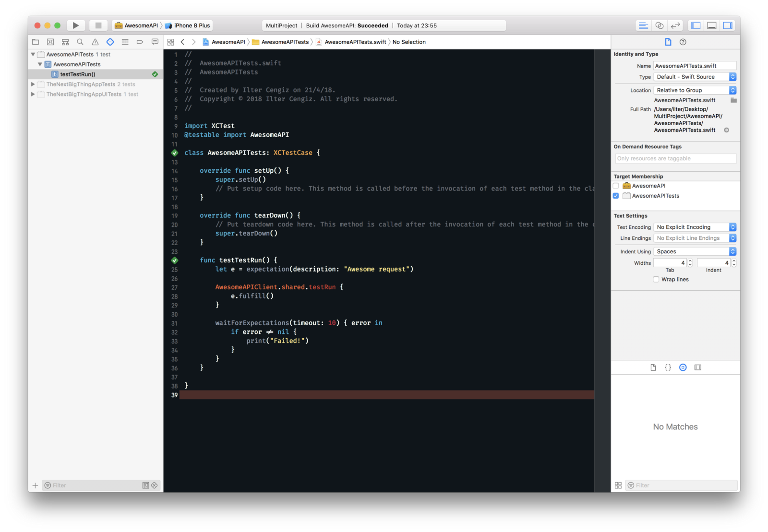
Task: Go forward in editor history
Action: pyautogui.click(x=193, y=42)
